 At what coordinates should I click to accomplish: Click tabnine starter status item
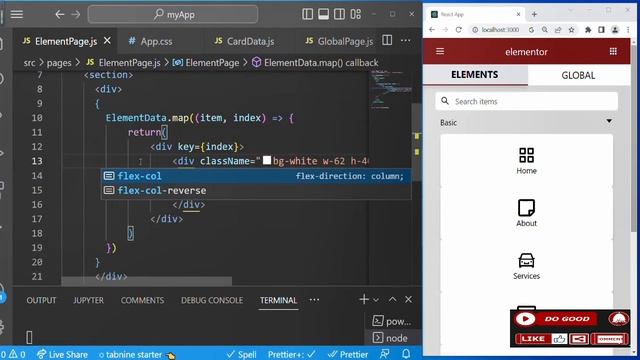point(137,354)
